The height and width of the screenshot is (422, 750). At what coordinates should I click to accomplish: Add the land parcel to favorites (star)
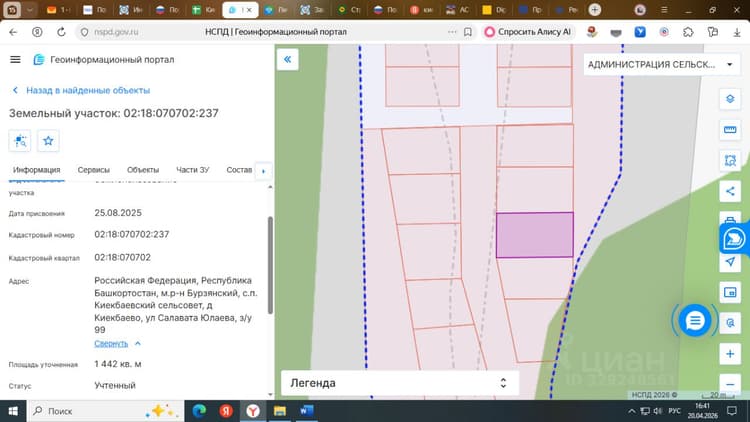coord(48,141)
